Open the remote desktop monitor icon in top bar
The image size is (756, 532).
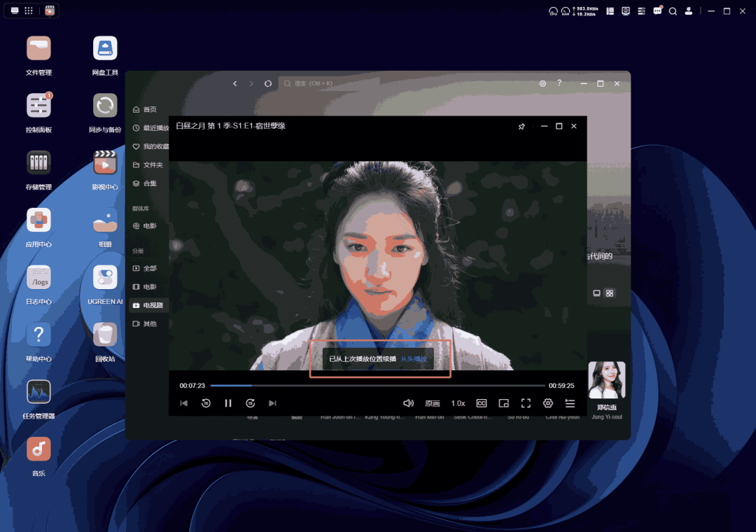pos(626,10)
